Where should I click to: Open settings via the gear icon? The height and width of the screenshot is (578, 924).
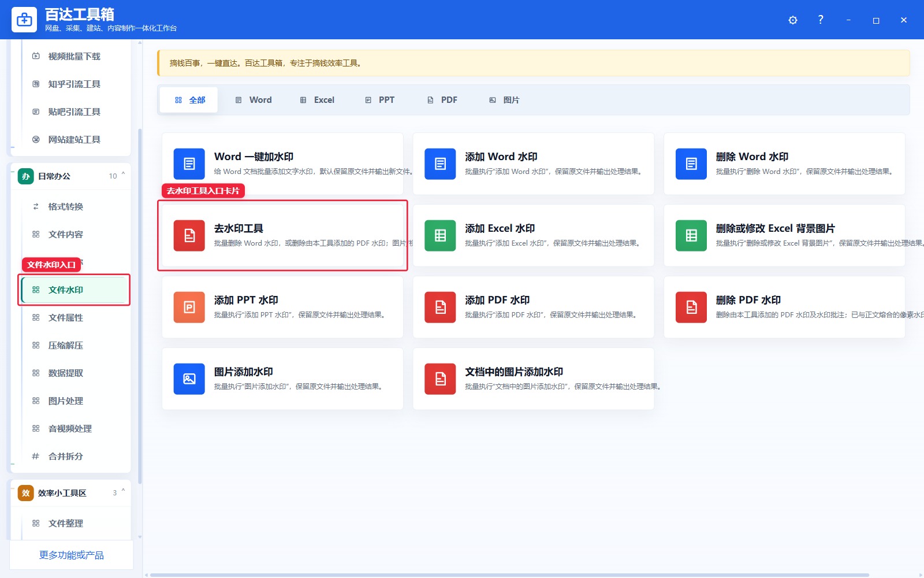(x=793, y=20)
